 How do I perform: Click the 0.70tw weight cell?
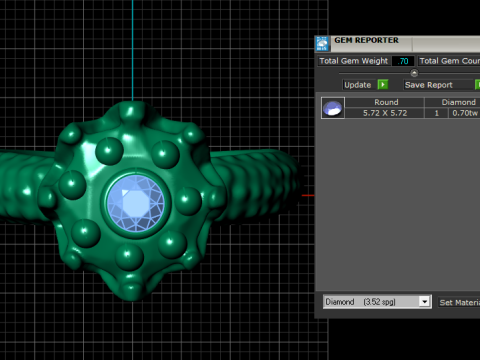[465, 113]
